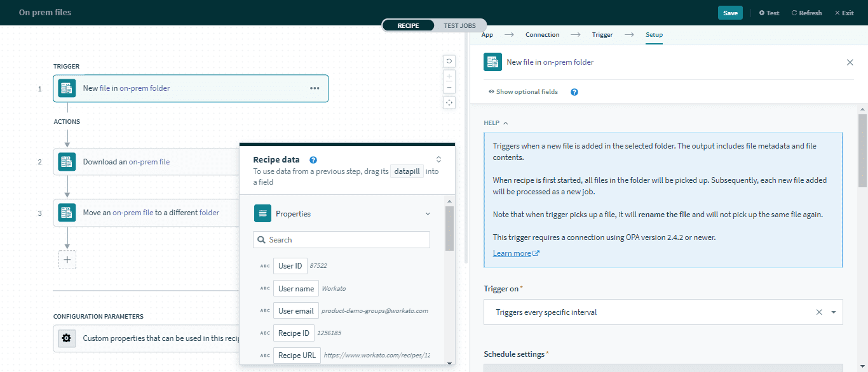Screen dimensions: 868x372
Task: Click the up-down chevrons on Recipe data panel
Action: tap(438, 159)
